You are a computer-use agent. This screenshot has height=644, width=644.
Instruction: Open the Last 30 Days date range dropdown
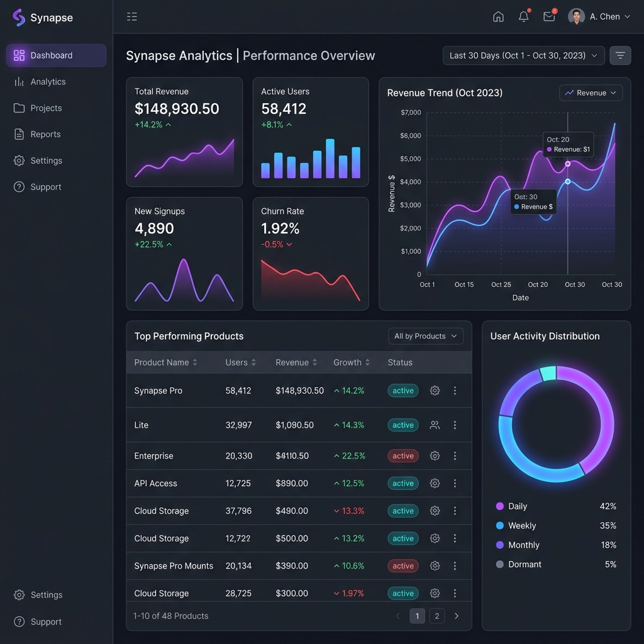(524, 55)
